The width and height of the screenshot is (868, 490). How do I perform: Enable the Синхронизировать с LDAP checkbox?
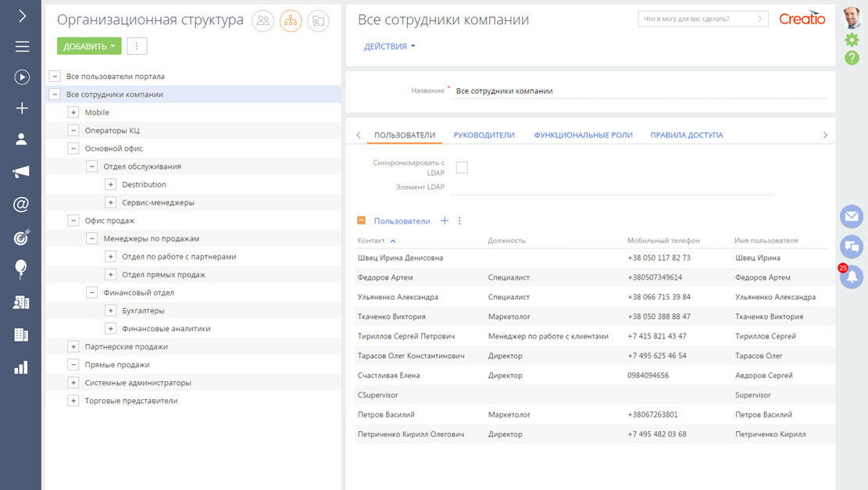[x=461, y=166]
